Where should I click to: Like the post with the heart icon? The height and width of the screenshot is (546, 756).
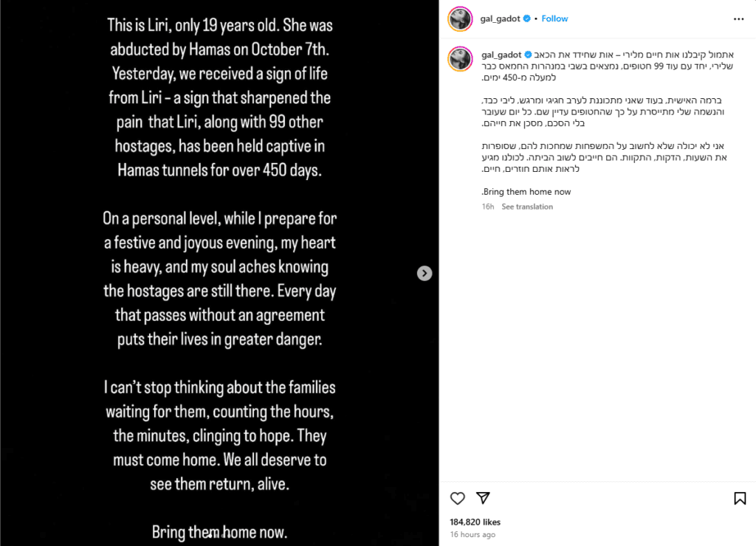click(458, 498)
